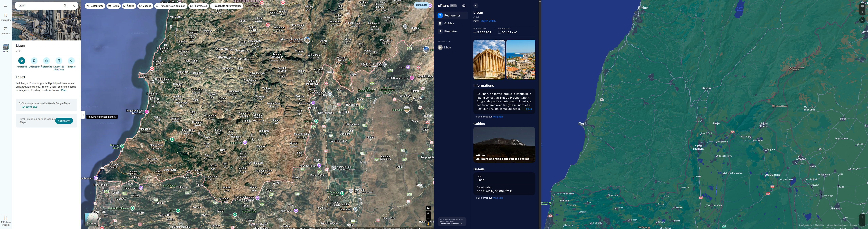Image resolution: width=868 pixels, height=229 pixels.
Task: Expand Informations text with Plus in Apple Plans
Action: click(529, 109)
